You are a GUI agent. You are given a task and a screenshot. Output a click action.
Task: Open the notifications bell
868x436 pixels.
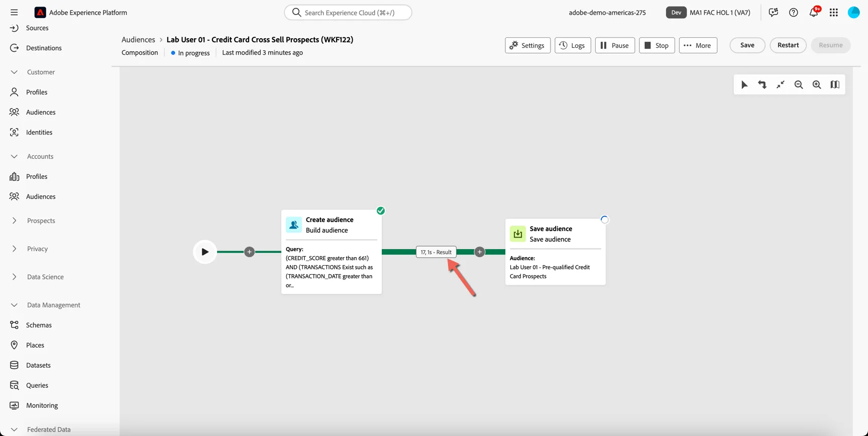point(814,13)
